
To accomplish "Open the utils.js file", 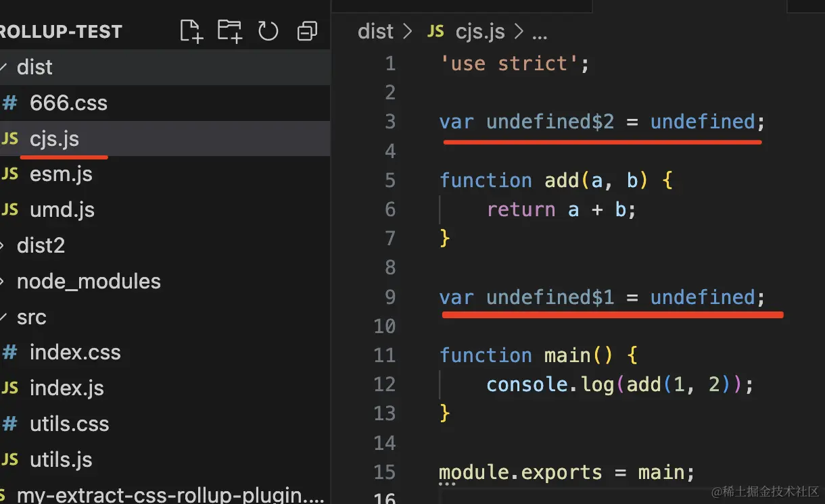I will 165,460.
